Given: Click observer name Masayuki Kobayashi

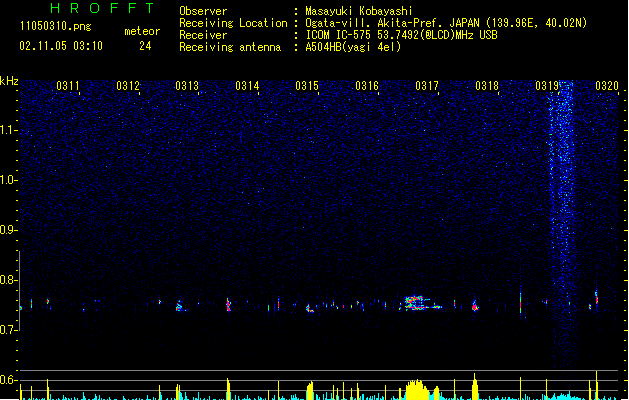Looking at the screenshot, I should [359, 11].
